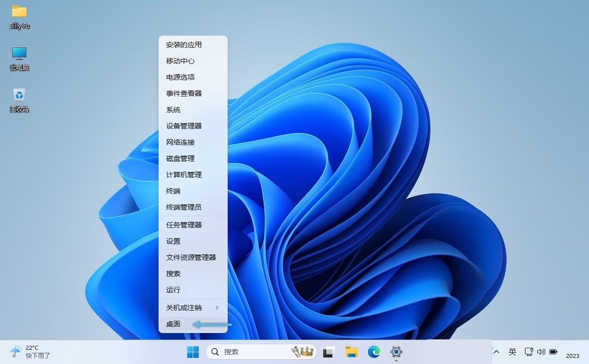Open 计算机管理 menu entry
The width and height of the screenshot is (589, 364).
point(193,175)
